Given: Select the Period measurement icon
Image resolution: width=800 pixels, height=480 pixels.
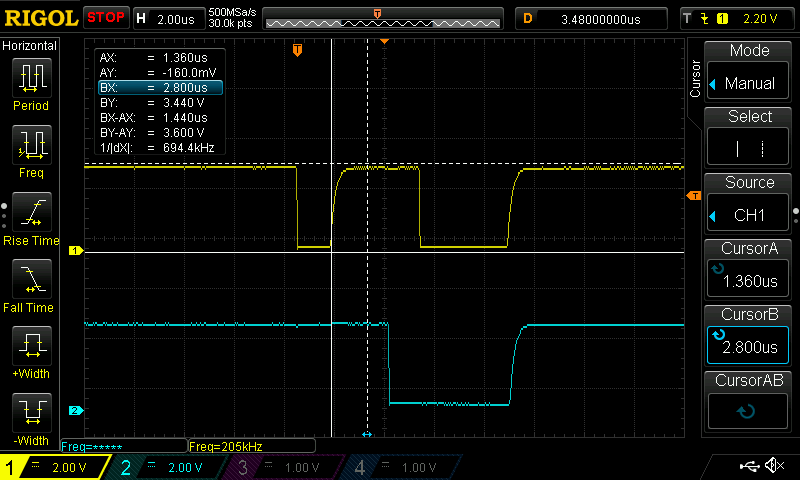Looking at the screenshot, I should pyautogui.click(x=32, y=78).
